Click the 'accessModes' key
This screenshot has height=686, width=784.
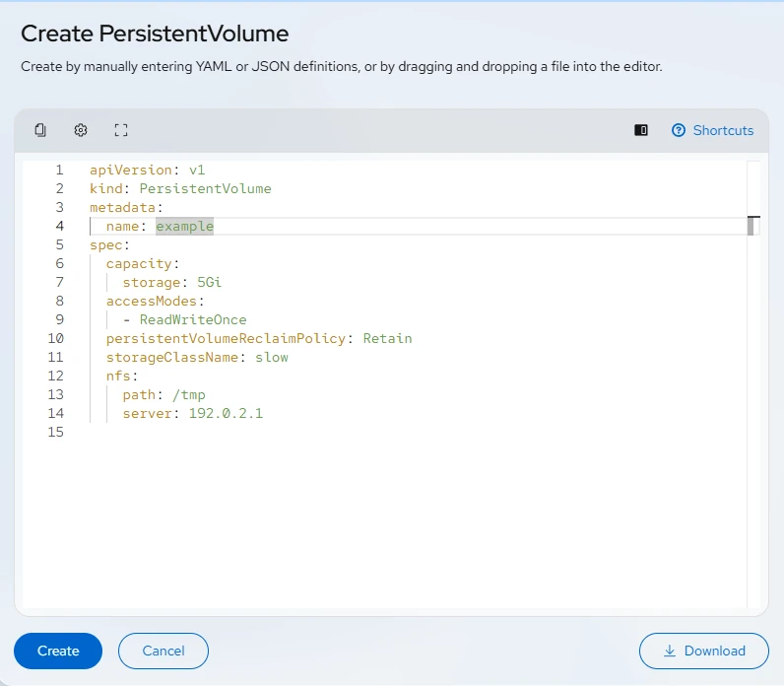point(152,302)
